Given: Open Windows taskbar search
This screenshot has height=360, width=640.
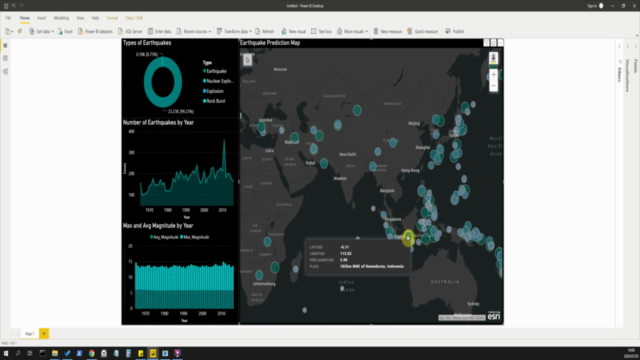Looking at the screenshot, I should (x=18, y=353).
